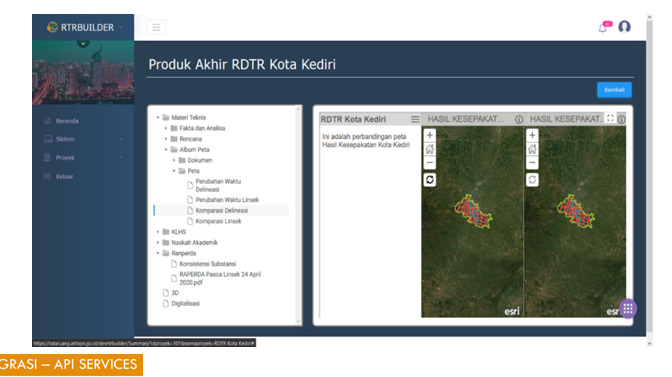The image size is (672, 377).
Task: Expand the Rencana folder arrow
Action: 166,139
